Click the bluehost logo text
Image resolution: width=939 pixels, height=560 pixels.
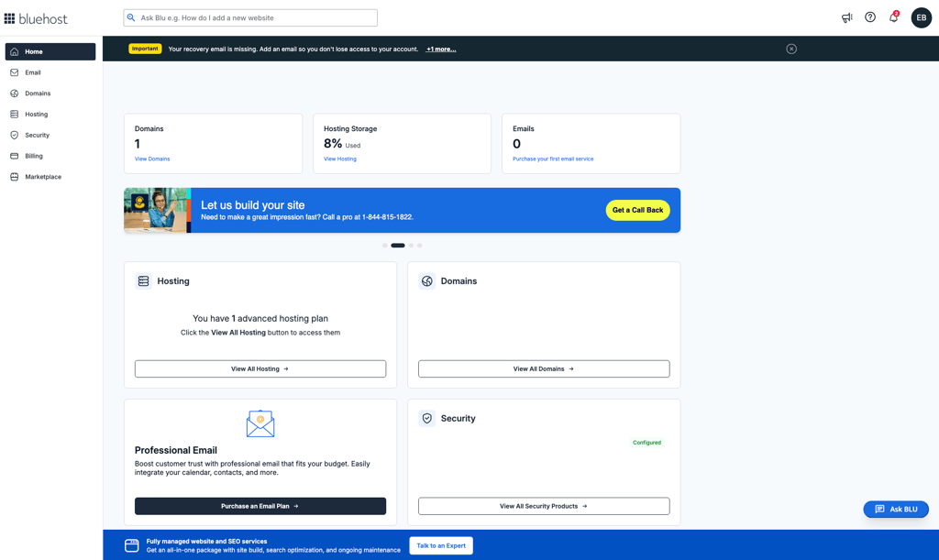point(43,18)
